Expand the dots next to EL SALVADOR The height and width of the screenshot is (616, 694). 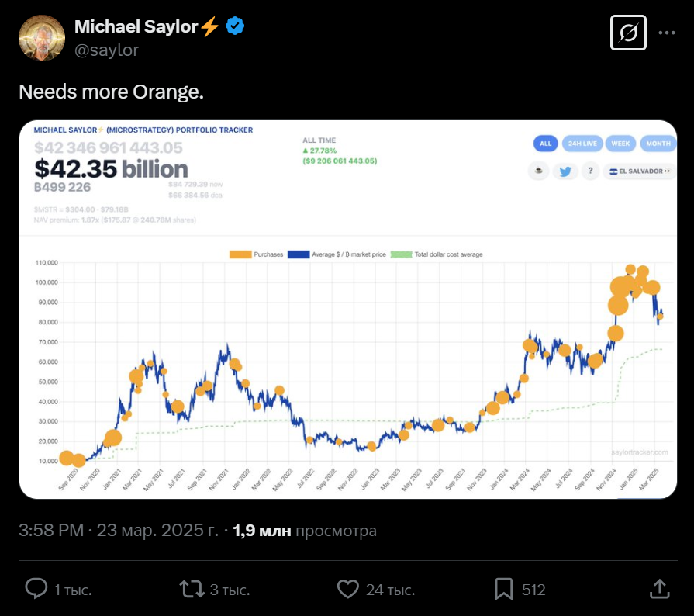tap(668, 171)
